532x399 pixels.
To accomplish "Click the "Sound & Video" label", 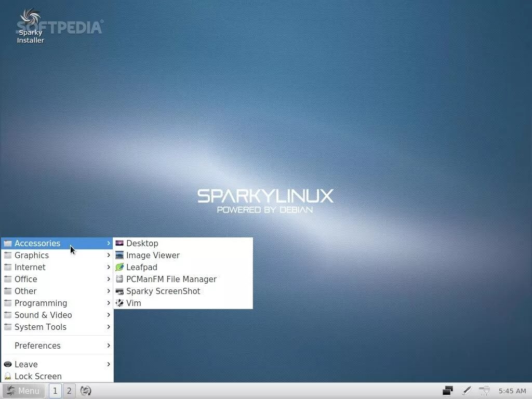I will pyautogui.click(x=43, y=315).
